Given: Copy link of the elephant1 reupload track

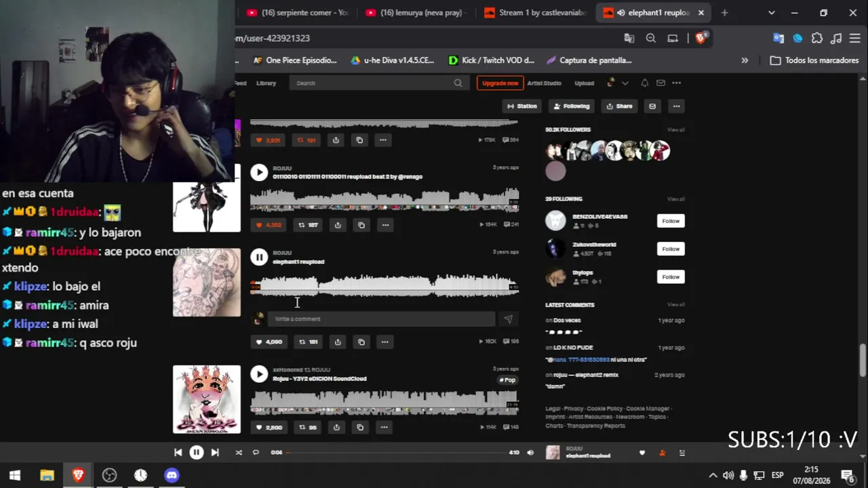Looking at the screenshot, I should 361,342.
